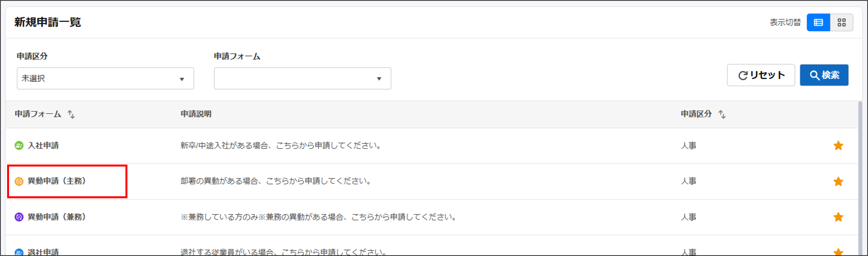
Task: Open the 入社申請 form link
Action: pyautogui.click(x=43, y=146)
